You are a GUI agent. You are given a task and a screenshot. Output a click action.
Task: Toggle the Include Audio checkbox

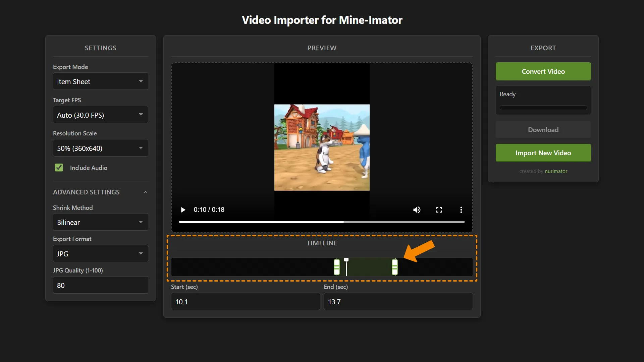(59, 168)
